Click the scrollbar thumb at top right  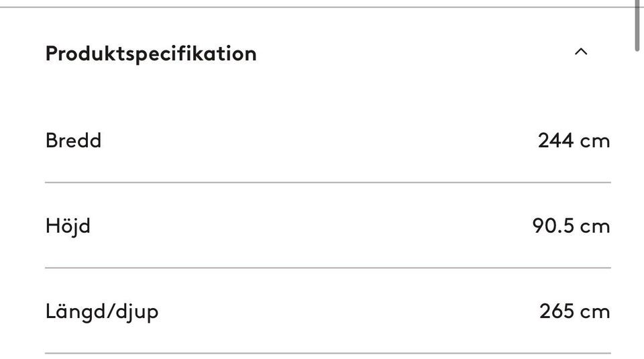coord(638,23)
